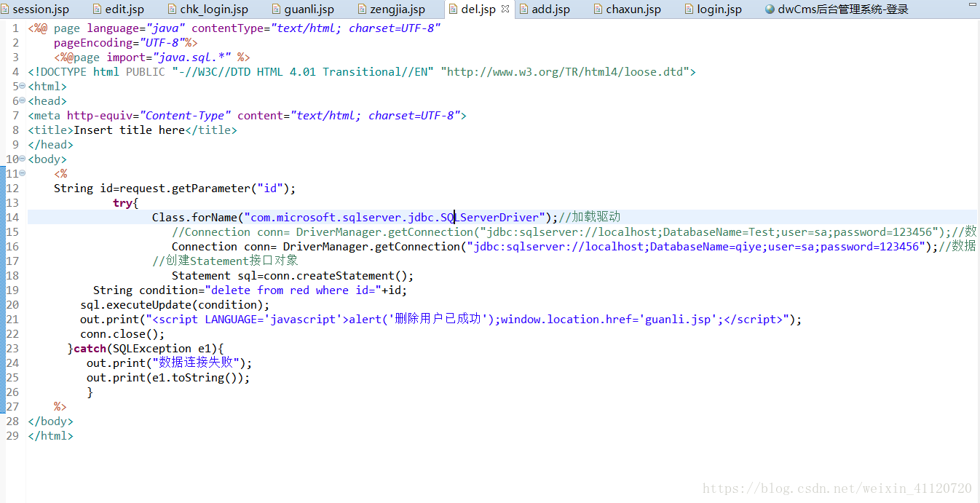
Task: Click 'catch(SQLException e1){' on line 23
Action: pos(149,349)
